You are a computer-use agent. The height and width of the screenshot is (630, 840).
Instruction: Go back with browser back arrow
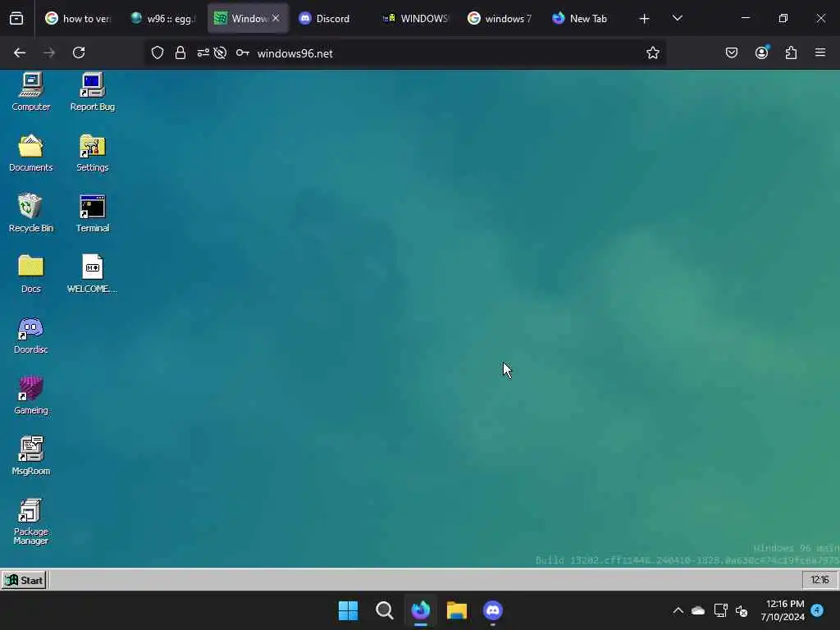[20, 52]
